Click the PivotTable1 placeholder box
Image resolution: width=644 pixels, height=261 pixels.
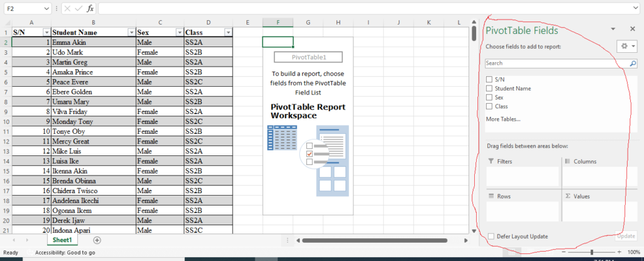pyautogui.click(x=308, y=57)
